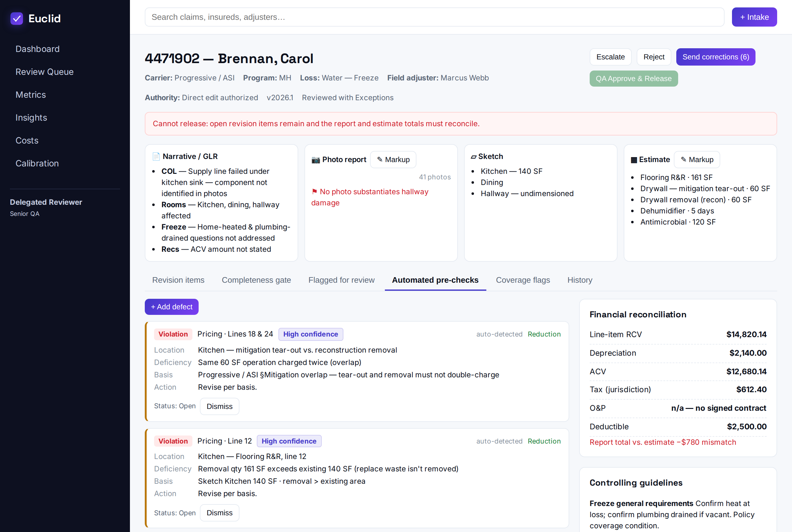
Task: Click Kitchen — 140 SF sketch entry
Action: [511, 171]
